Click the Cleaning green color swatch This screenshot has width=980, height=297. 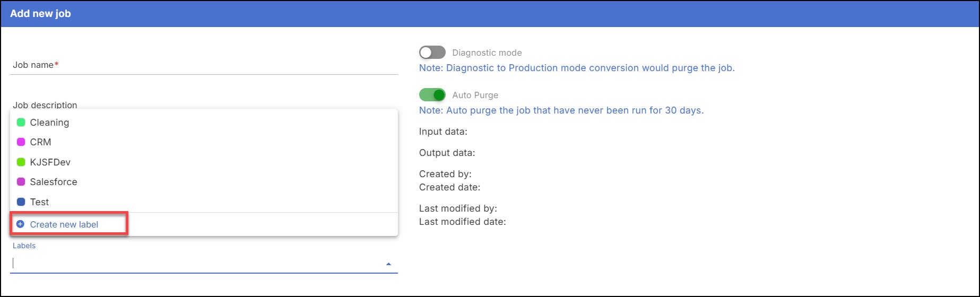pyautogui.click(x=21, y=123)
